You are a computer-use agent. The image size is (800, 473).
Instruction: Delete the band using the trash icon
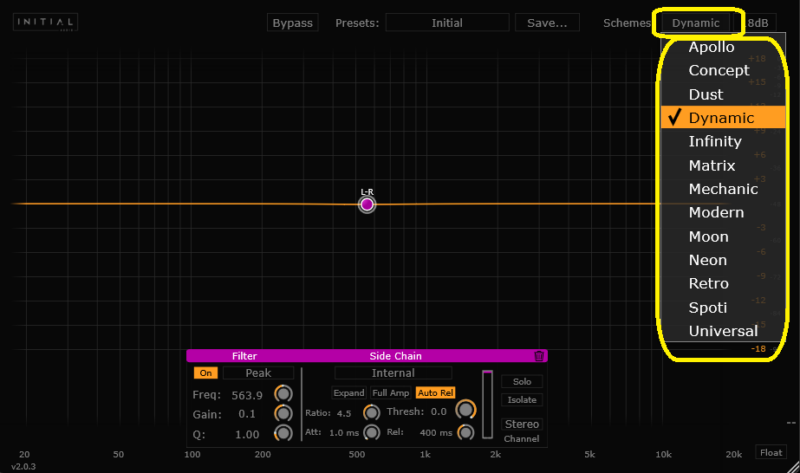tap(539, 355)
